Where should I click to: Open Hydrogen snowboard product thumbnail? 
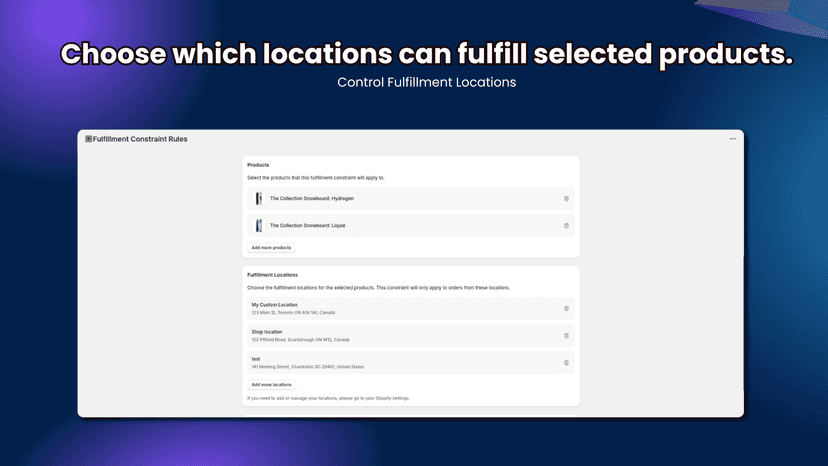259,199
